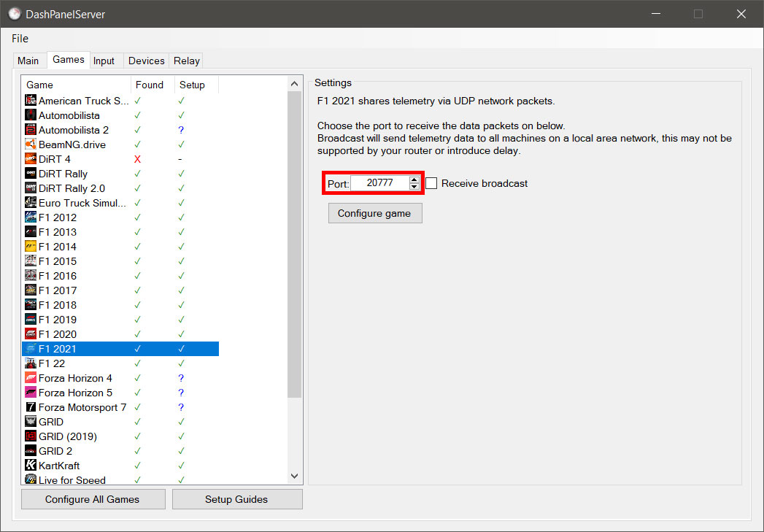Click the F1 2013 game icon
The height and width of the screenshot is (532, 764).
(31, 232)
